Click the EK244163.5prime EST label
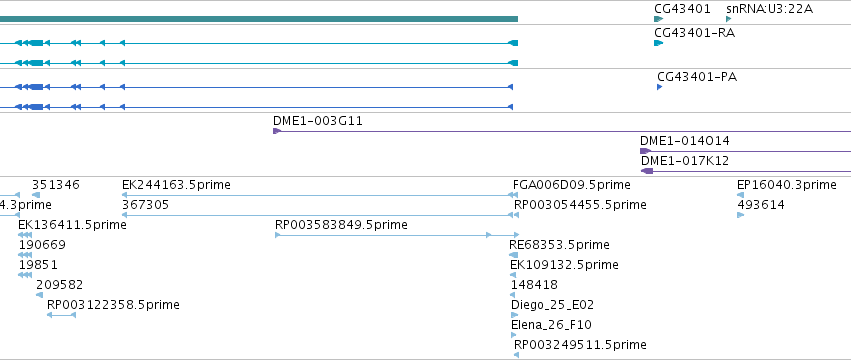The width and height of the screenshot is (851, 360). click(176, 185)
